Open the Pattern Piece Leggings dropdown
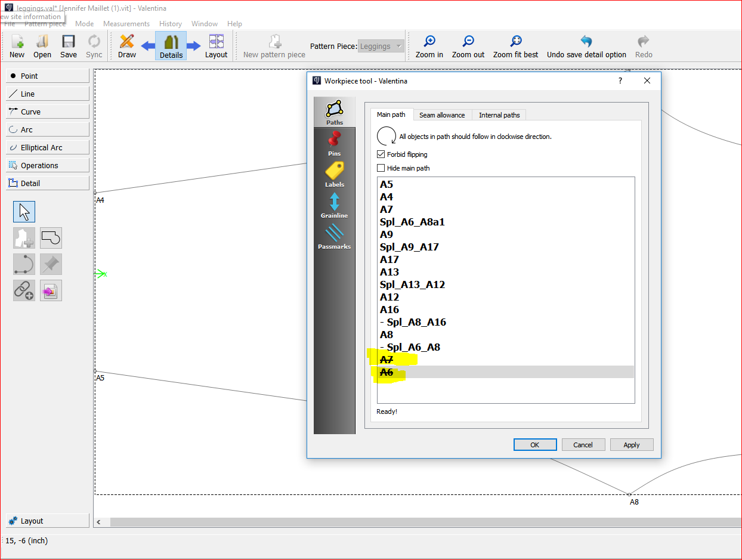Screen dimensions: 742x560 (x=381, y=47)
